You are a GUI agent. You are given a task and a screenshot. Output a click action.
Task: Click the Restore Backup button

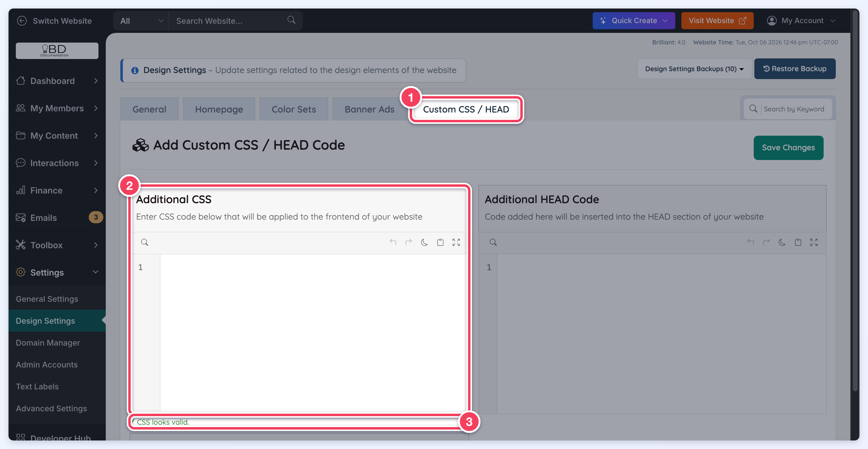794,69
